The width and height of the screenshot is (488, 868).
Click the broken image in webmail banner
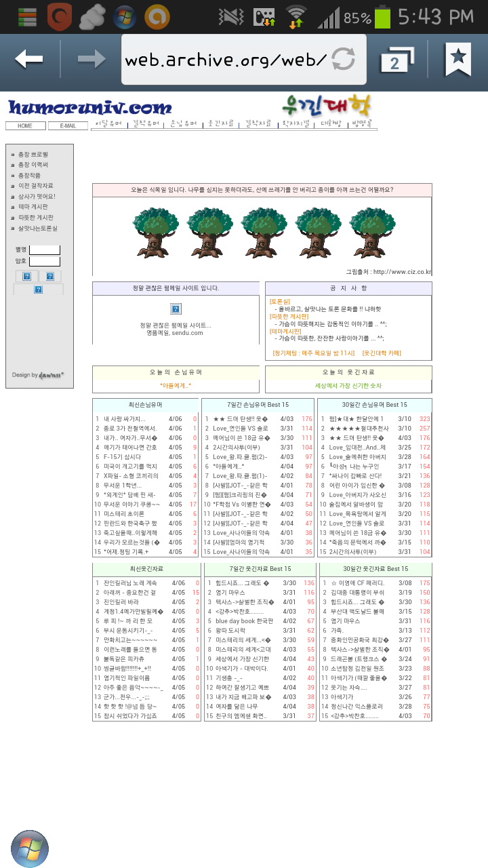click(x=176, y=309)
